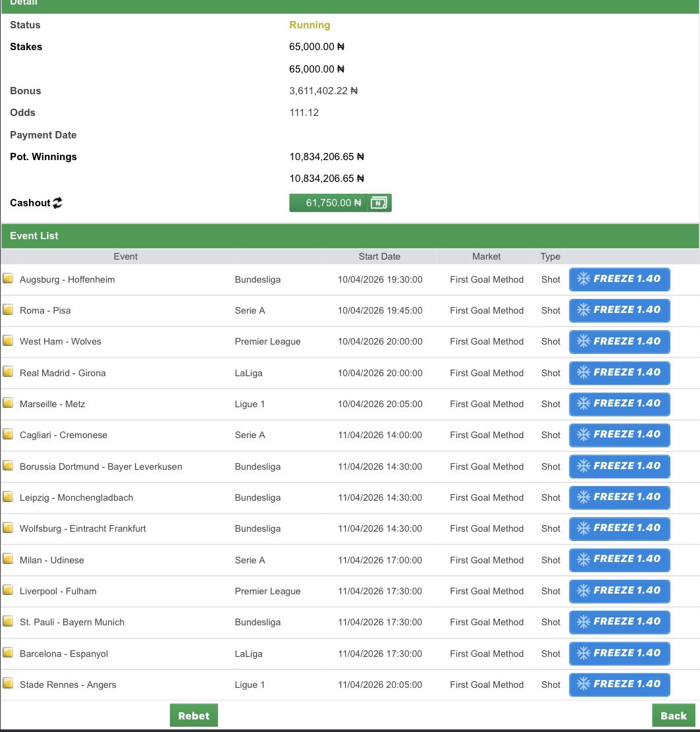Freeze odds for St. Pauli - Bayern Munich

coord(620,622)
